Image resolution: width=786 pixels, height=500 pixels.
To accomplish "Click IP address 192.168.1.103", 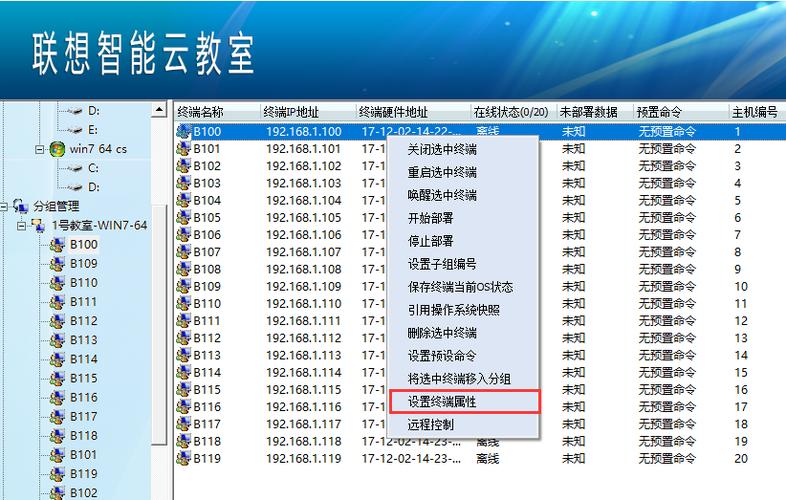I will (x=304, y=184).
